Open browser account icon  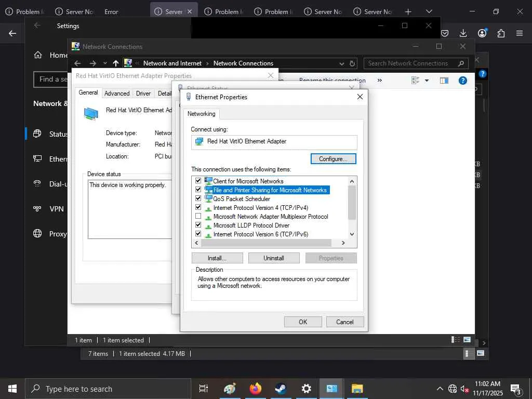coord(482,33)
